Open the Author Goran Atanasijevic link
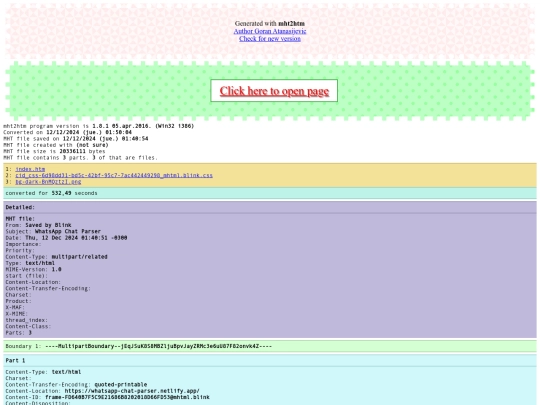The image size is (540, 405). [x=270, y=31]
